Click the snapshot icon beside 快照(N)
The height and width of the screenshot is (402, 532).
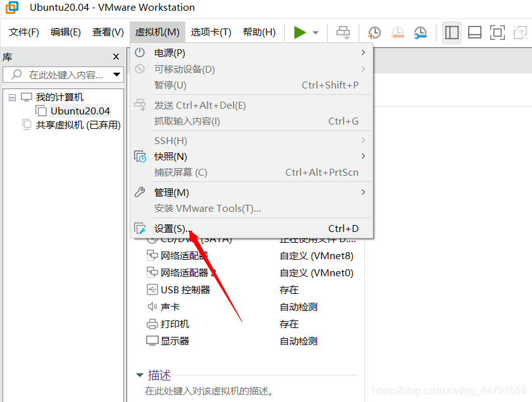point(140,157)
